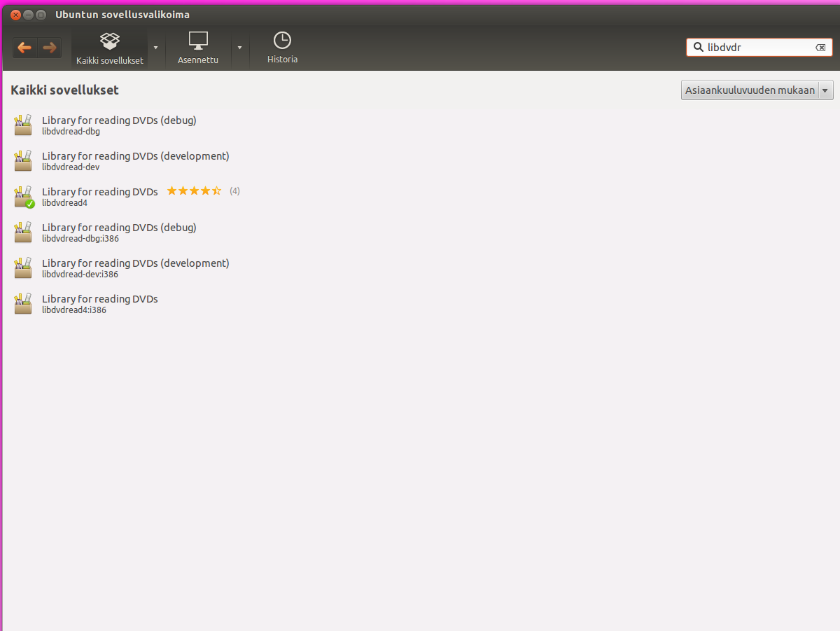The image size is (840, 631).
Task: Select the installed package icon for libdvdread4
Action: [x=24, y=197]
